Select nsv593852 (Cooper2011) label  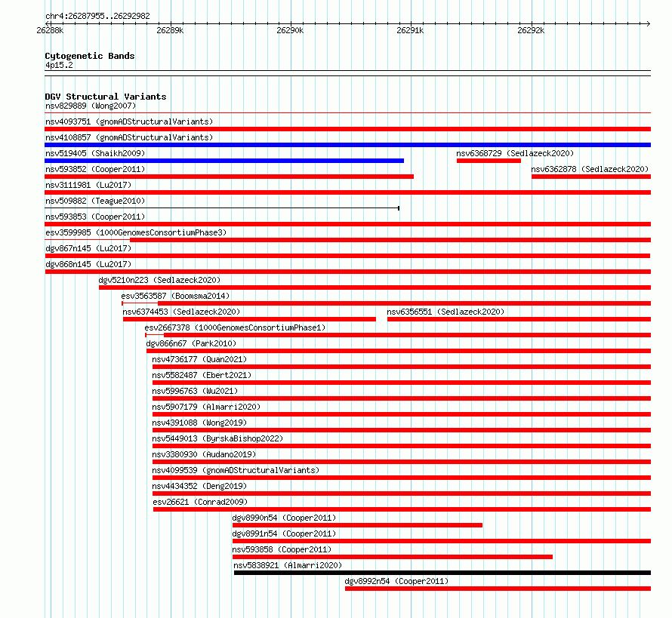[95, 169]
